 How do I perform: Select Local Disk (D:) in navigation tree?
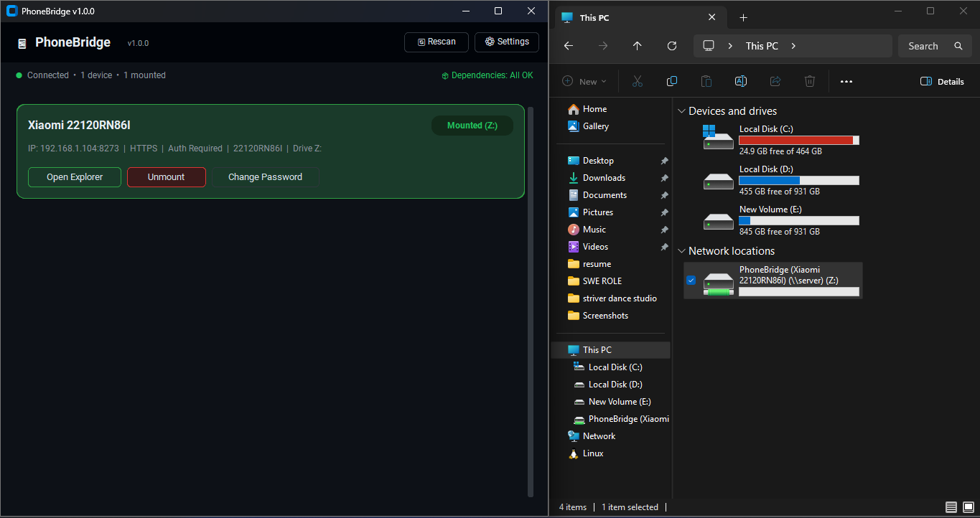point(615,385)
